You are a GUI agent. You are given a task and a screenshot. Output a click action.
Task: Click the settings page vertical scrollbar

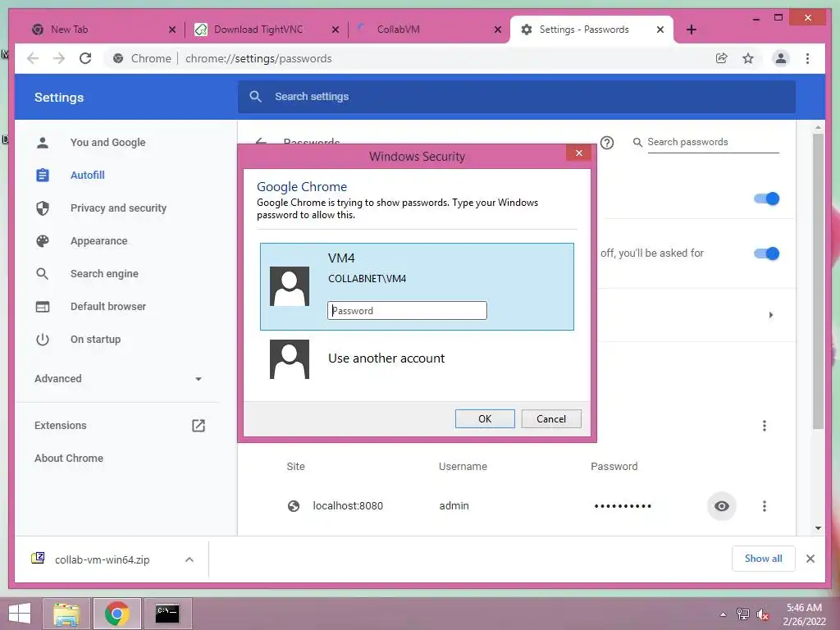818,281
